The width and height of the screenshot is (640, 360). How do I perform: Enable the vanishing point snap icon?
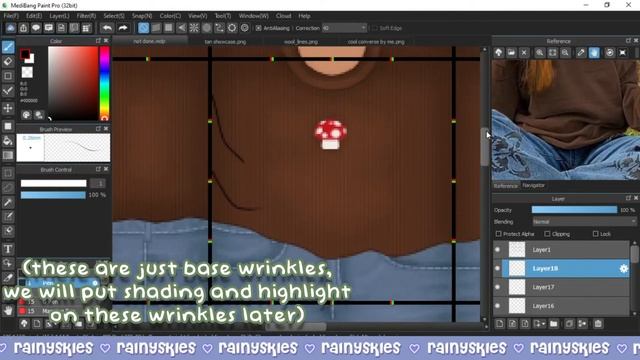click(181, 28)
